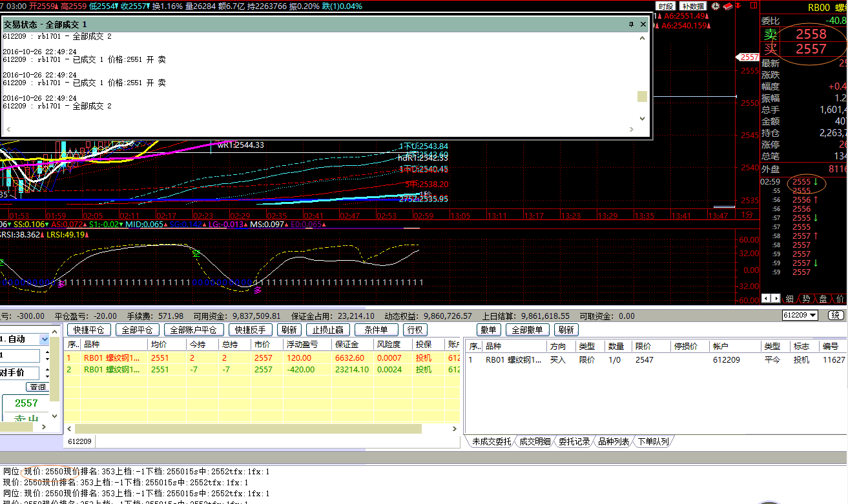This screenshot has width=848, height=504.
Task: Open the 委托记录 tab
Action: pyautogui.click(x=574, y=441)
